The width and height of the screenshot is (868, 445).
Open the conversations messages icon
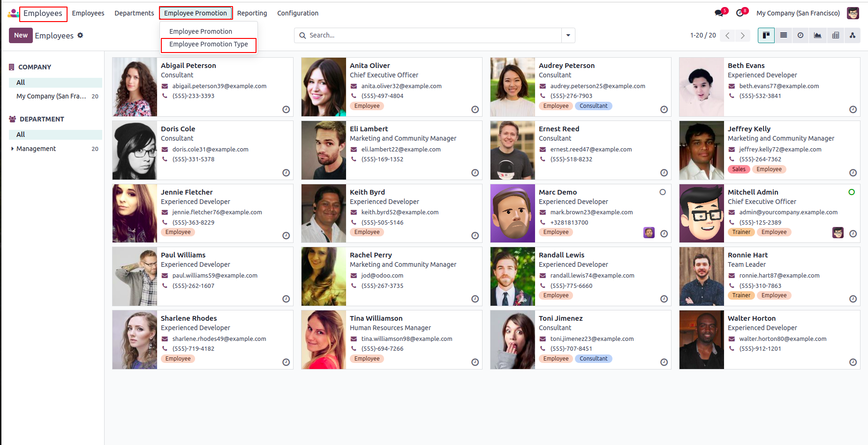[x=718, y=13]
